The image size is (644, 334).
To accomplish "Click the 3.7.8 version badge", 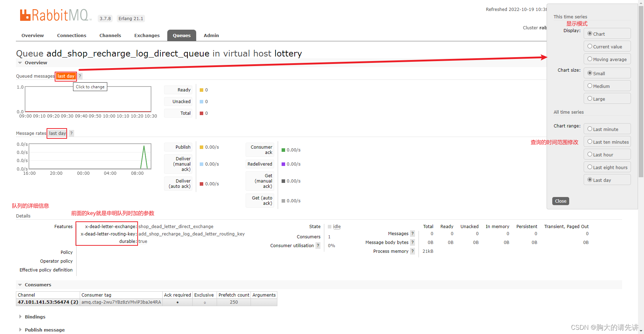I will pos(105,18).
